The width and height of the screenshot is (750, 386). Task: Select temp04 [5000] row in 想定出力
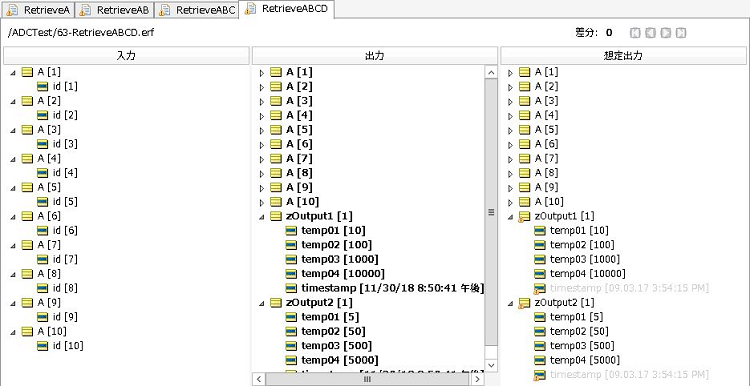click(577, 360)
